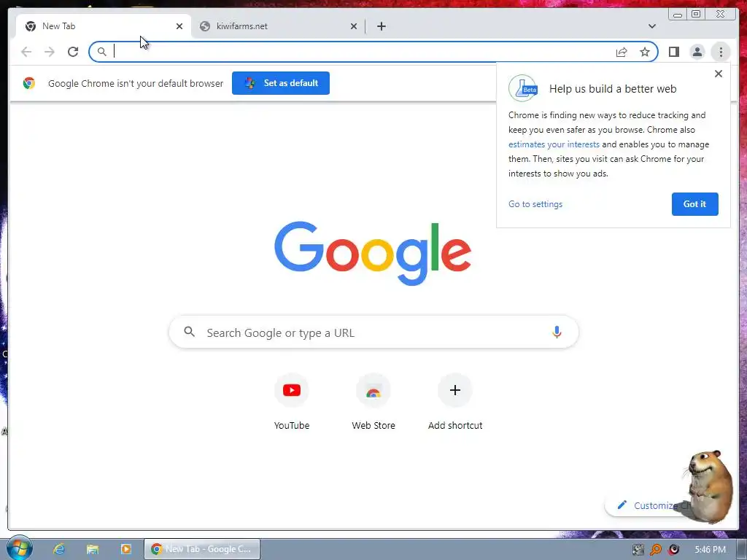Click the 5:46 PM clock

[710, 550]
